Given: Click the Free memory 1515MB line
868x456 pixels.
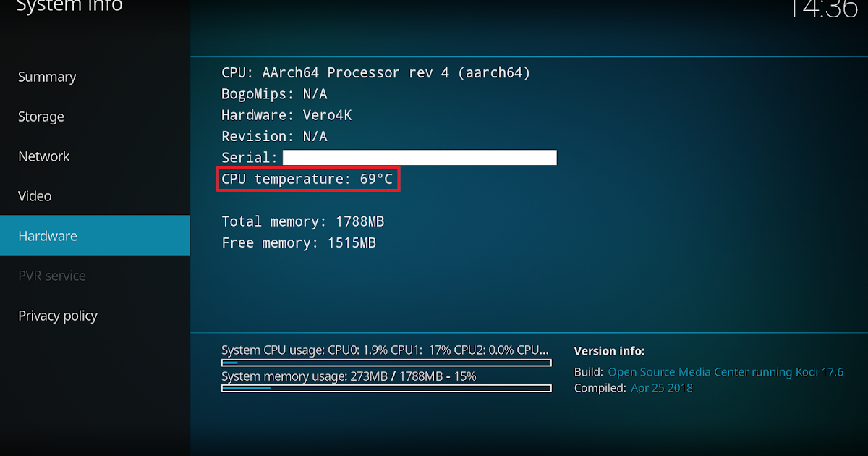Looking at the screenshot, I should (299, 242).
